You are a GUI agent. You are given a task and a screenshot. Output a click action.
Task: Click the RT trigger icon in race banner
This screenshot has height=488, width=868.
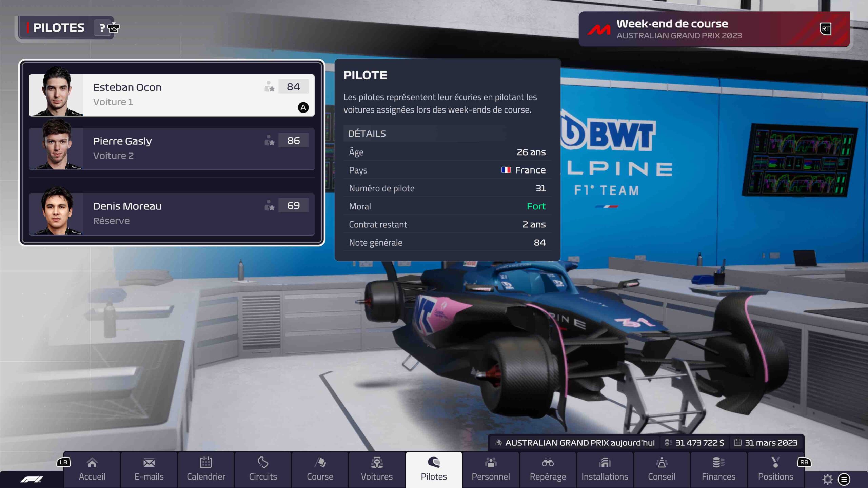pyautogui.click(x=826, y=29)
